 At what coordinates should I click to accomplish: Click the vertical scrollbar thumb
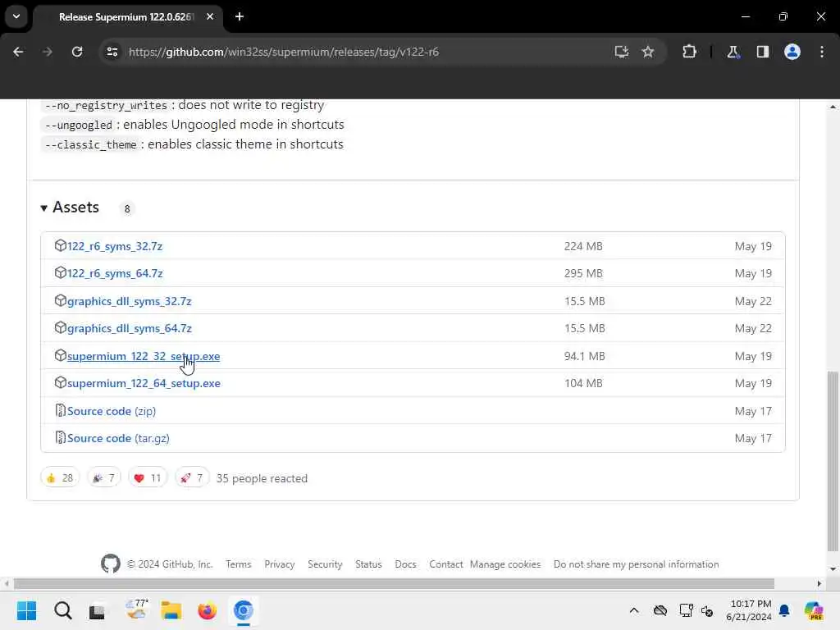(x=833, y=461)
